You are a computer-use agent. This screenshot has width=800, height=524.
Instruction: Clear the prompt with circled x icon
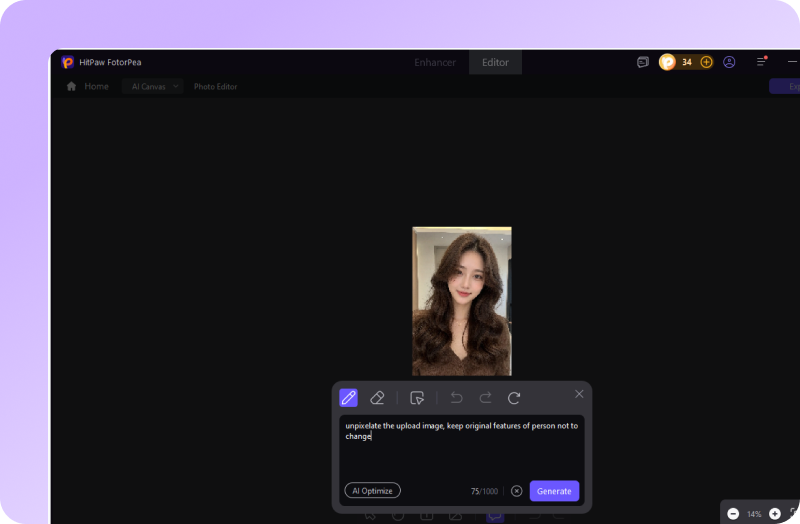516,491
